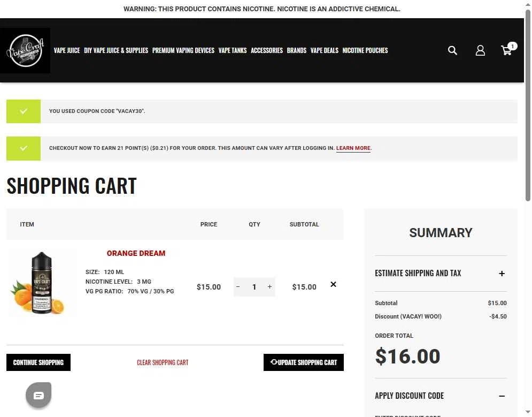Viewport: 532px width, 417px height.
Task: Decrease quantity with the minus button
Action: click(x=238, y=287)
